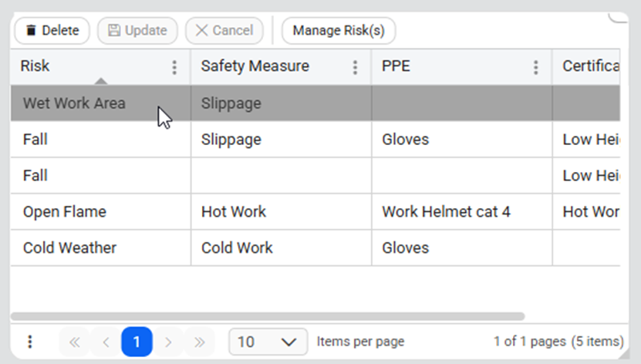Click the Cold Weather row
The image size is (641, 364).
69,248
